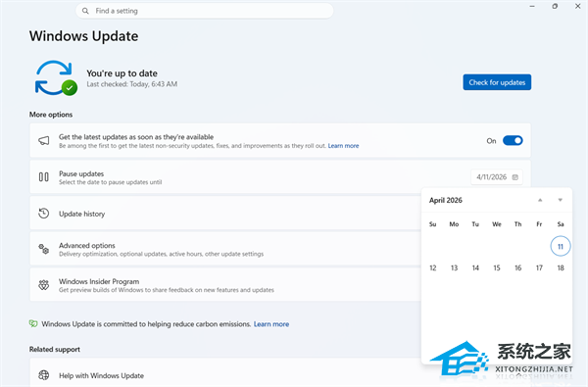Close the Settings window
The width and height of the screenshot is (588, 387).
(x=577, y=7)
